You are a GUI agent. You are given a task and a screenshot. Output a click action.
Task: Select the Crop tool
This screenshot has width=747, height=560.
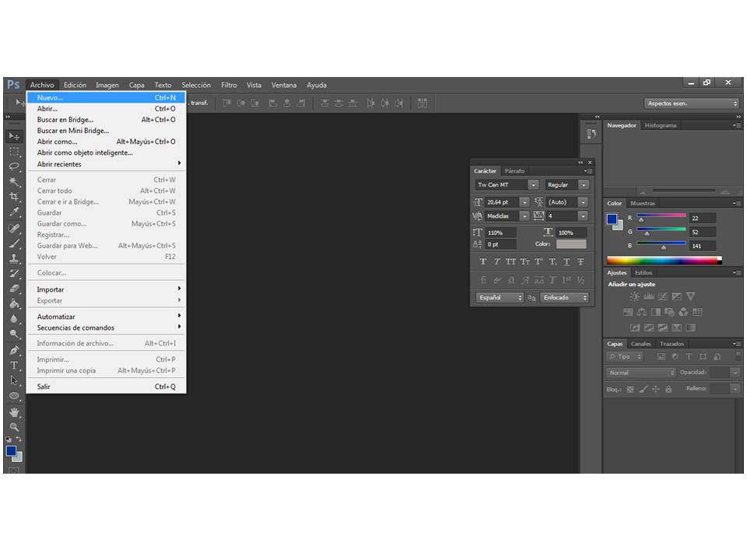tap(14, 196)
